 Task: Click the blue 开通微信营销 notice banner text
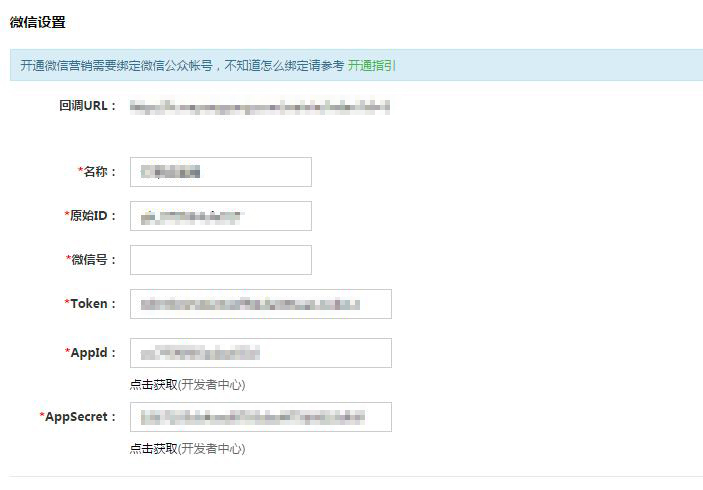[180, 65]
